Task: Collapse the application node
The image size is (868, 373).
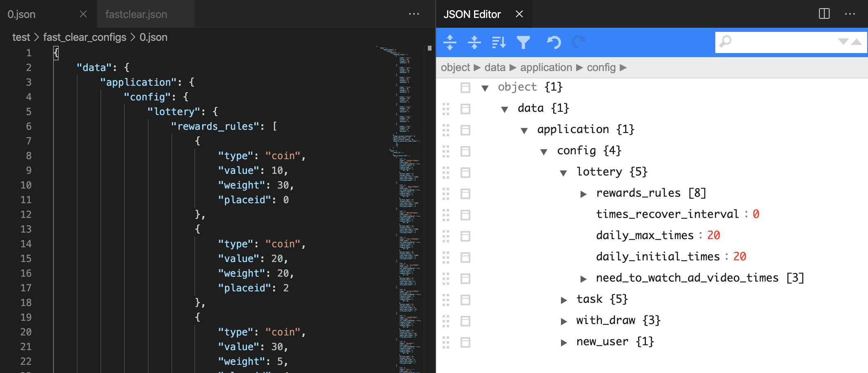Action: point(524,131)
